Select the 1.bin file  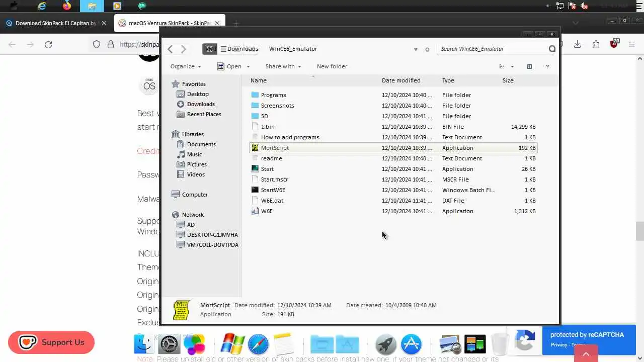[267, 127]
